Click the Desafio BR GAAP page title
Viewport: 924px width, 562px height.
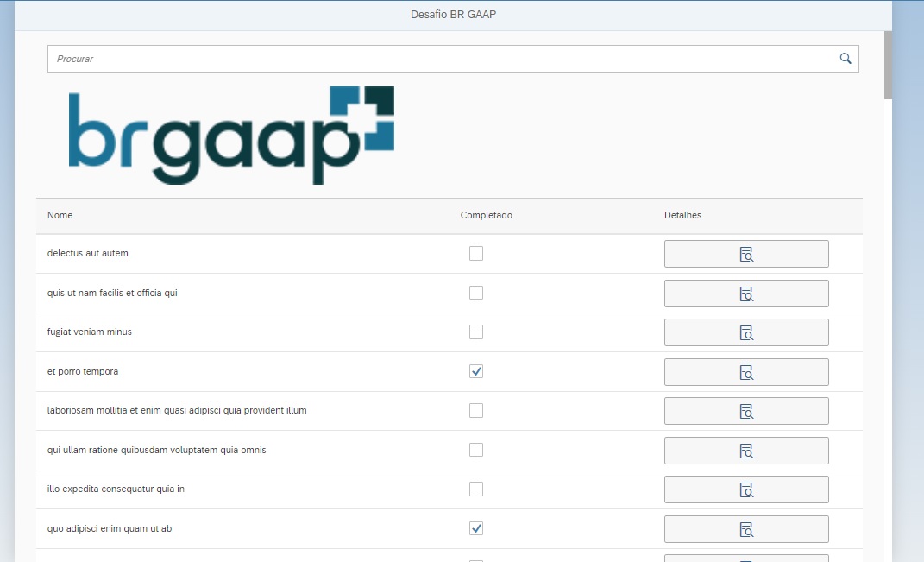(453, 14)
